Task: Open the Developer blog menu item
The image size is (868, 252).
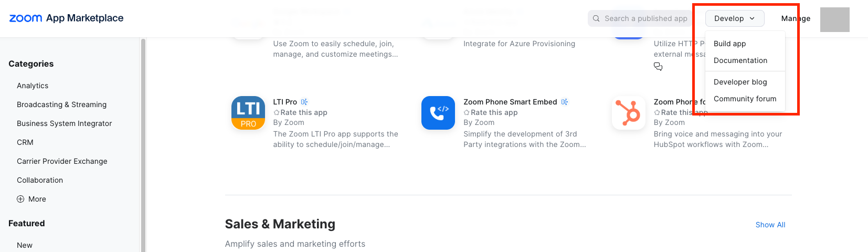Action: point(740,82)
